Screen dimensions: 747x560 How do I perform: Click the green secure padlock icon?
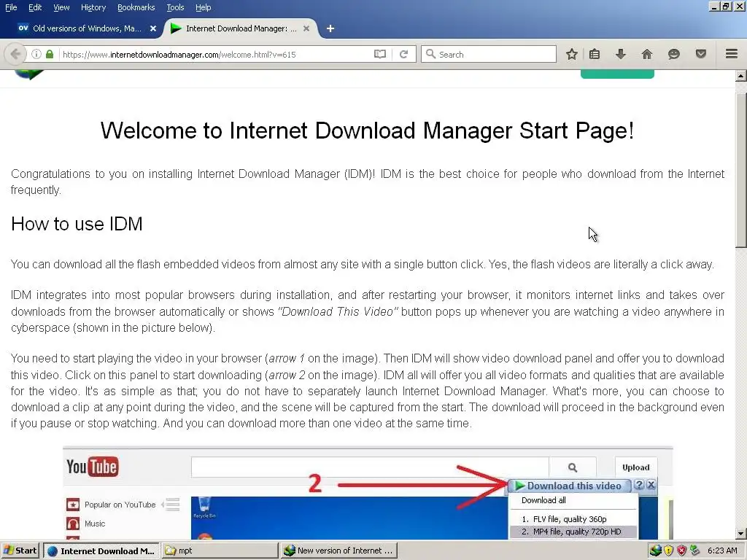(50, 54)
